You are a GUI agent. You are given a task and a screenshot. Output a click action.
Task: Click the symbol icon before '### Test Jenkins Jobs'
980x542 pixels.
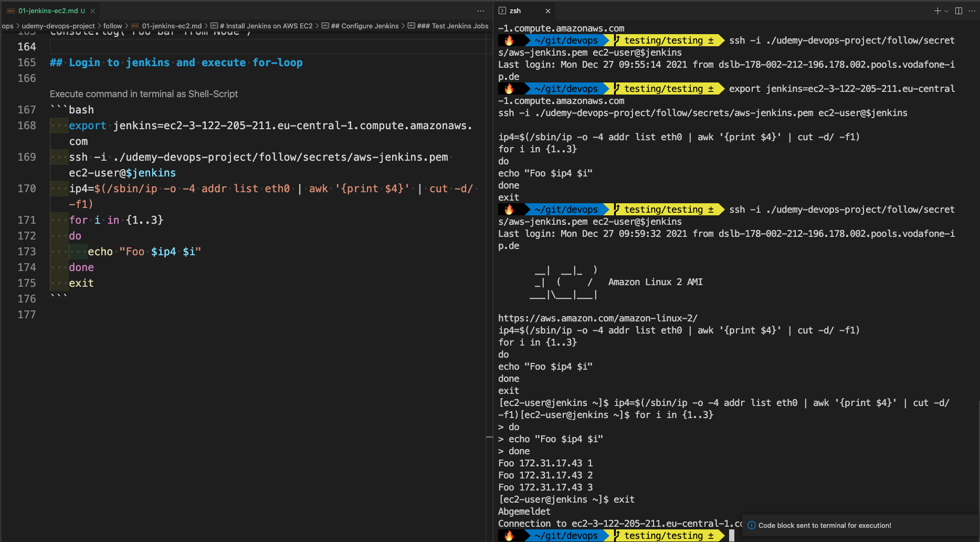[412, 26]
